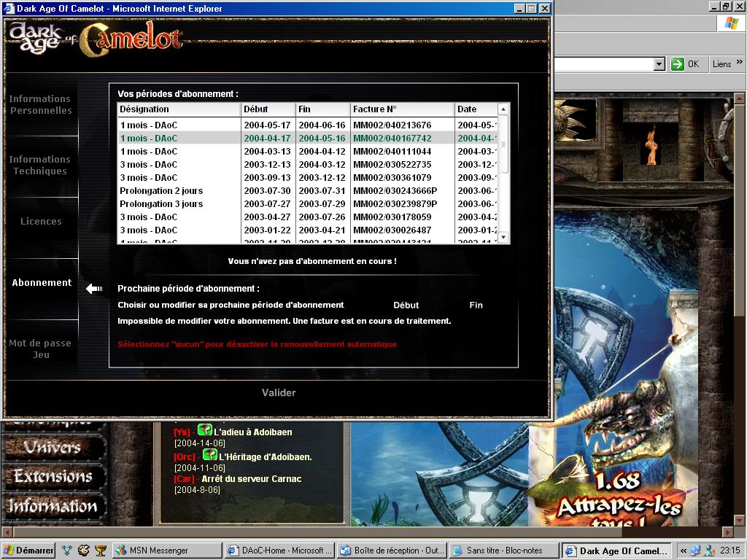Click end date 2003-07-31 cell
The width and height of the screenshot is (747, 560).
tap(322, 190)
